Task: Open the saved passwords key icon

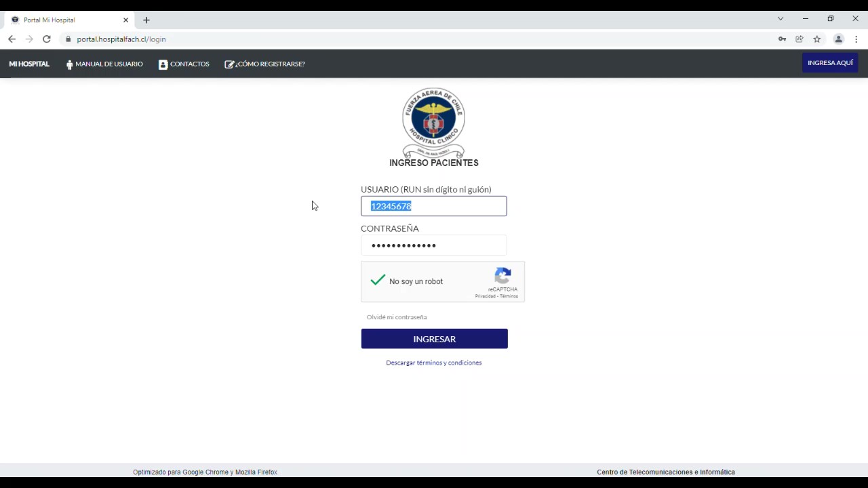Action: 782,39
